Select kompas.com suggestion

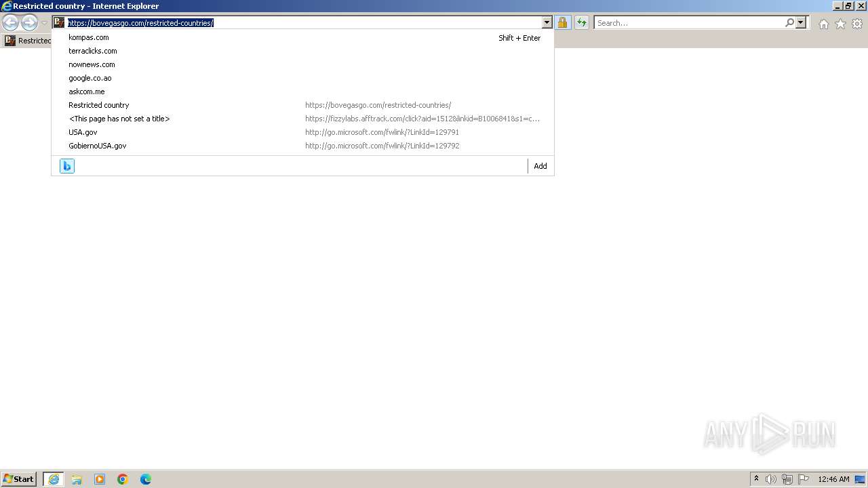coord(302,37)
